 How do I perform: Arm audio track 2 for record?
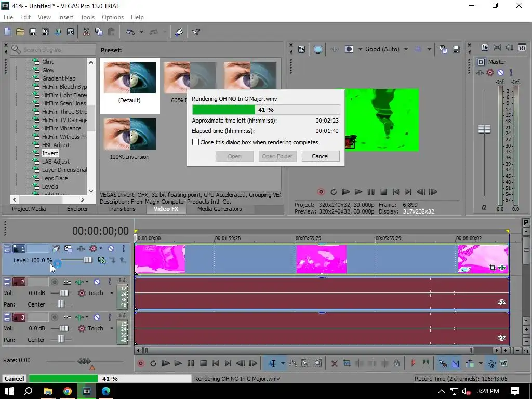click(x=54, y=282)
